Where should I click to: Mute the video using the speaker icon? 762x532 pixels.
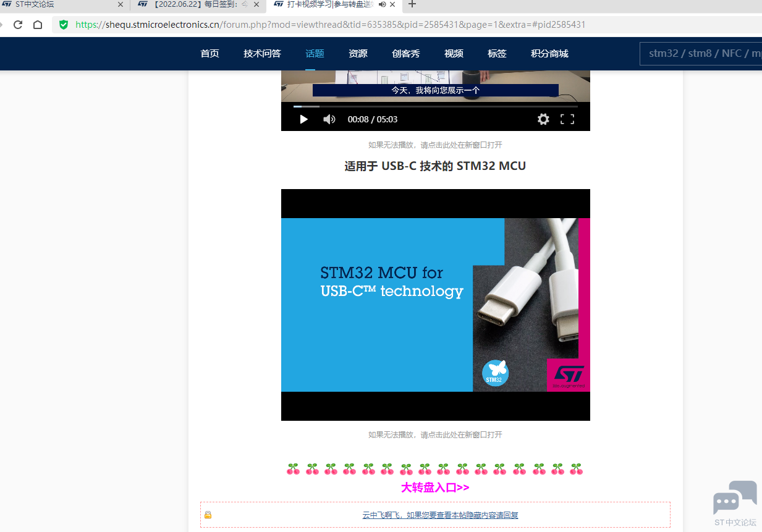[329, 119]
